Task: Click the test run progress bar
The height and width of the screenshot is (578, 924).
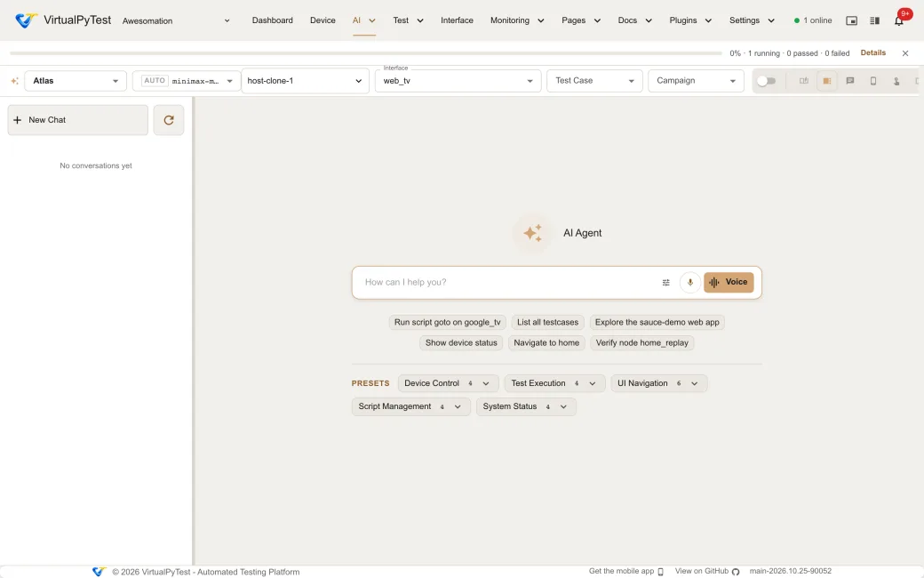Action: coord(366,53)
